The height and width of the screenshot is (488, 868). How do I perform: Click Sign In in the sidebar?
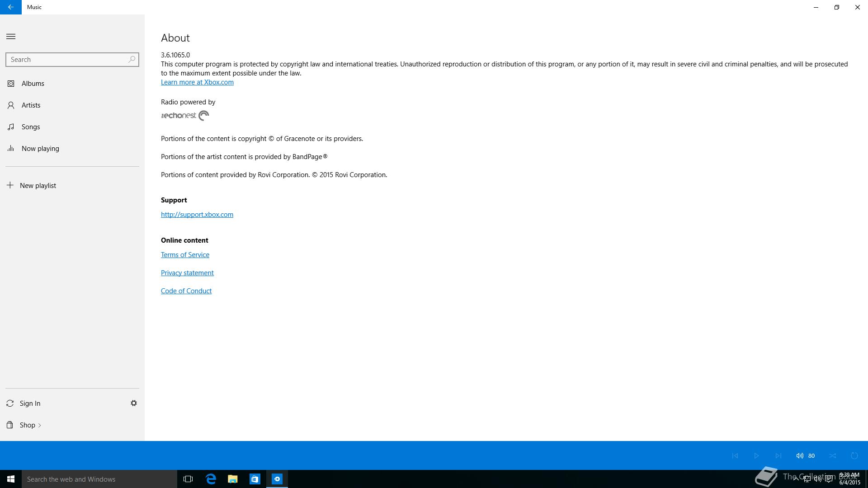30,404
